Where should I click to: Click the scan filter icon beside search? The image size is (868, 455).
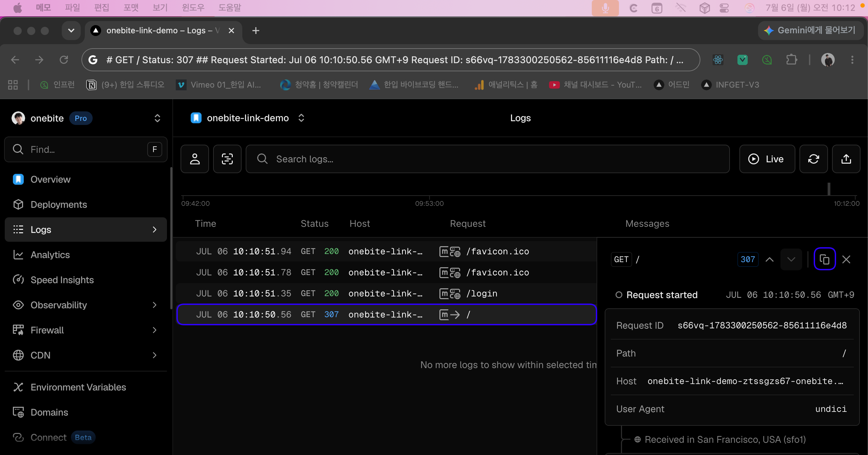pos(227,159)
